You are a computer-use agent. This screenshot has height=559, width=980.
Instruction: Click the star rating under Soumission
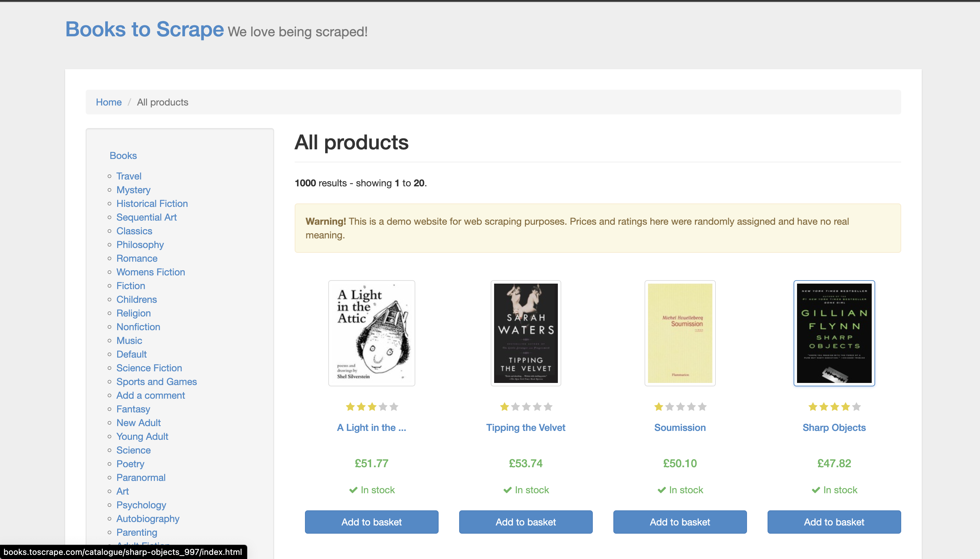point(679,407)
